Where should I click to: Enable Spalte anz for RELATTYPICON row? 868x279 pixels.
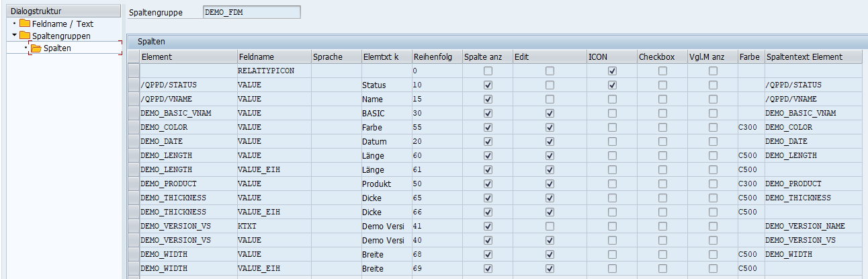pos(488,71)
